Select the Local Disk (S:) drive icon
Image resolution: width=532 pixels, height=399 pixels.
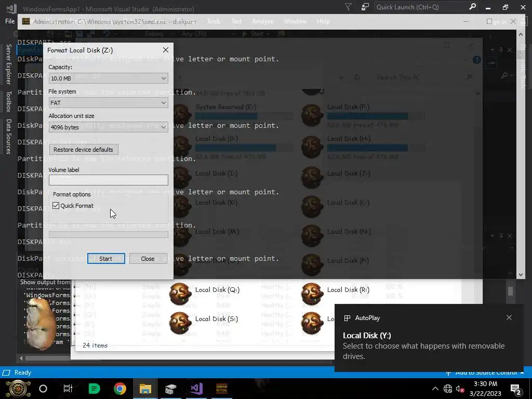coord(180,323)
